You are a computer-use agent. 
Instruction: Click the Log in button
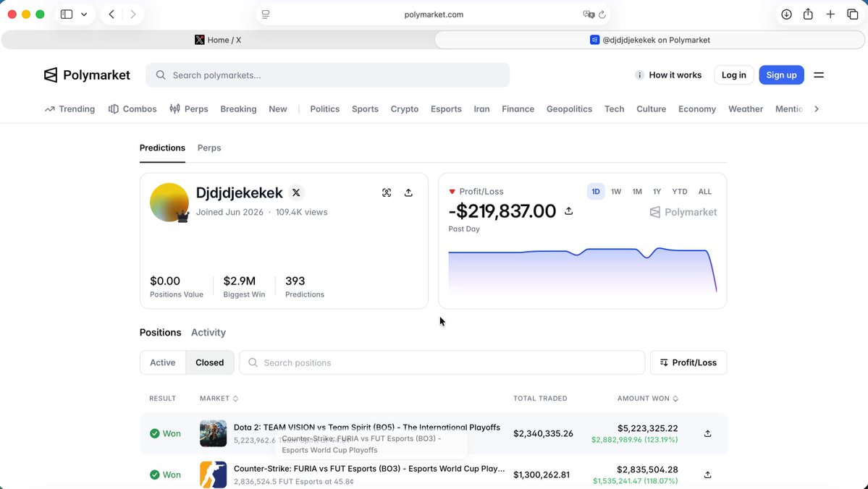(x=734, y=75)
